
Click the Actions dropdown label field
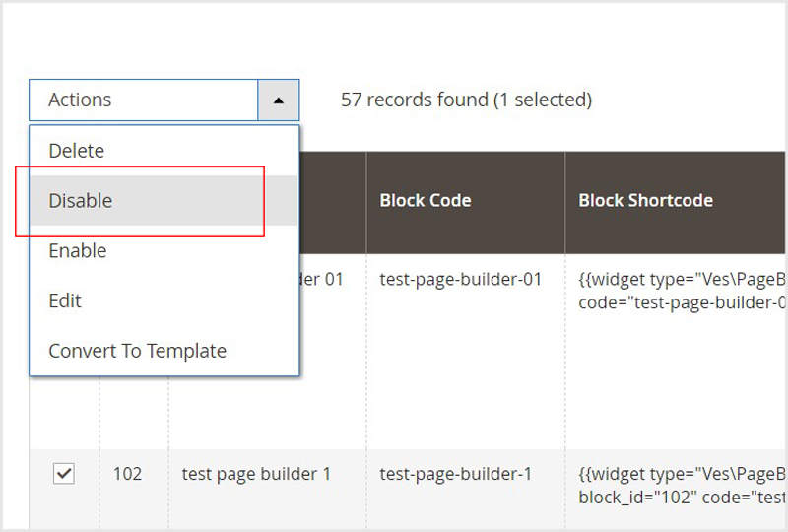(144, 100)
